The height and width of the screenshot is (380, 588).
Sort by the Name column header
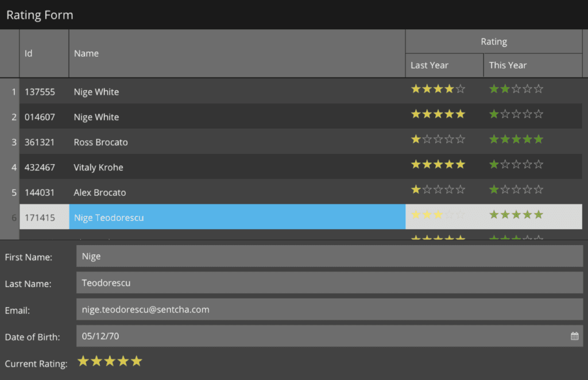[237, 53]
